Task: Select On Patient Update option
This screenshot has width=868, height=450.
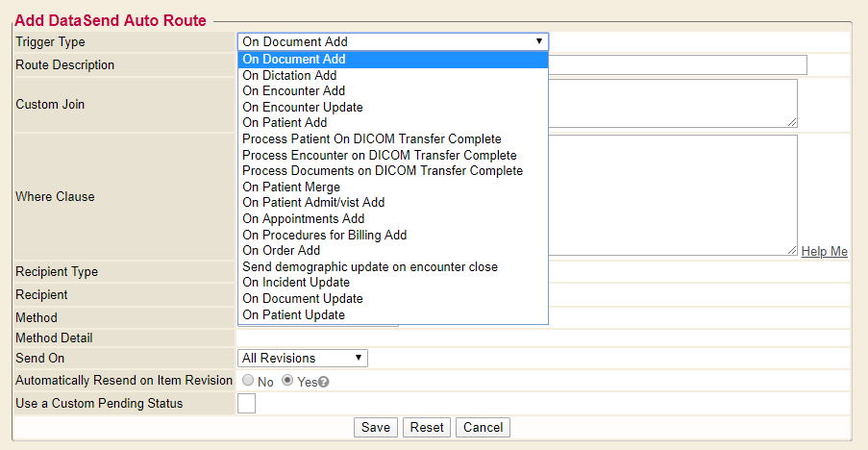Action: 293,314
